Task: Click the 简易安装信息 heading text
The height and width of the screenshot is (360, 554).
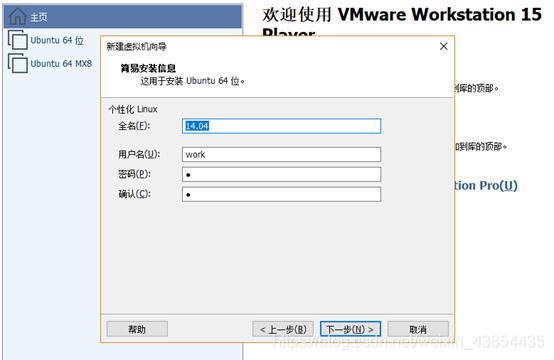Action: (148, 68)
